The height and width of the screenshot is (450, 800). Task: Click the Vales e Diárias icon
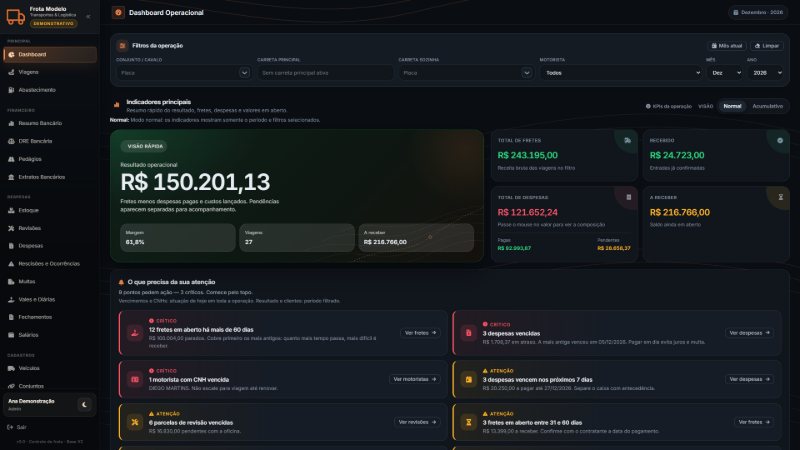[11, 299]
